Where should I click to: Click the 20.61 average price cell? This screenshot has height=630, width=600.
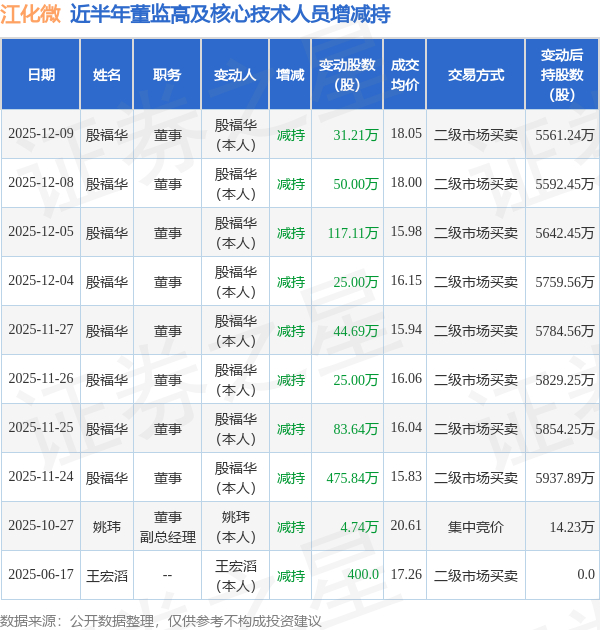(406, 525)
